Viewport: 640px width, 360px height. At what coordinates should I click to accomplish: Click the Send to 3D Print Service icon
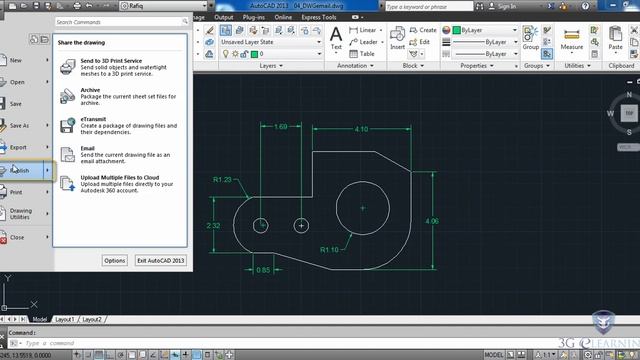[x=67, y=67]
